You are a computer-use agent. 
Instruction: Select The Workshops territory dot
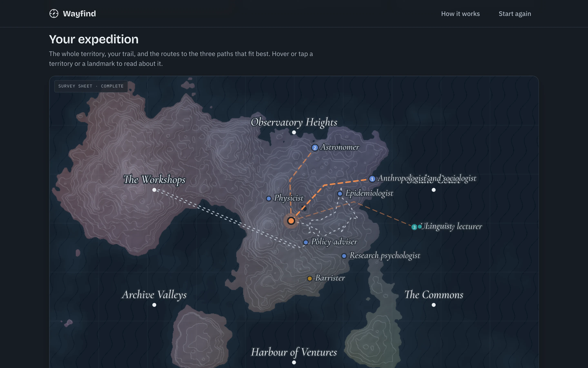(x=154, y=190)
